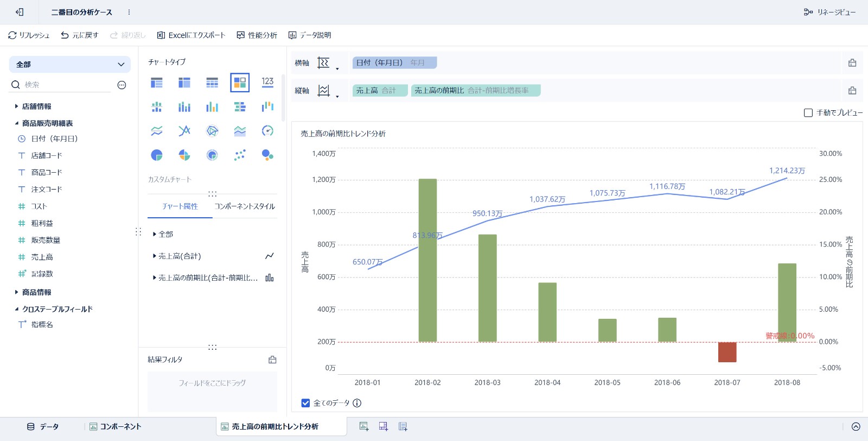868x441 pixels.
Task: Select the comparison bar chart type
Action: (240, 106)
